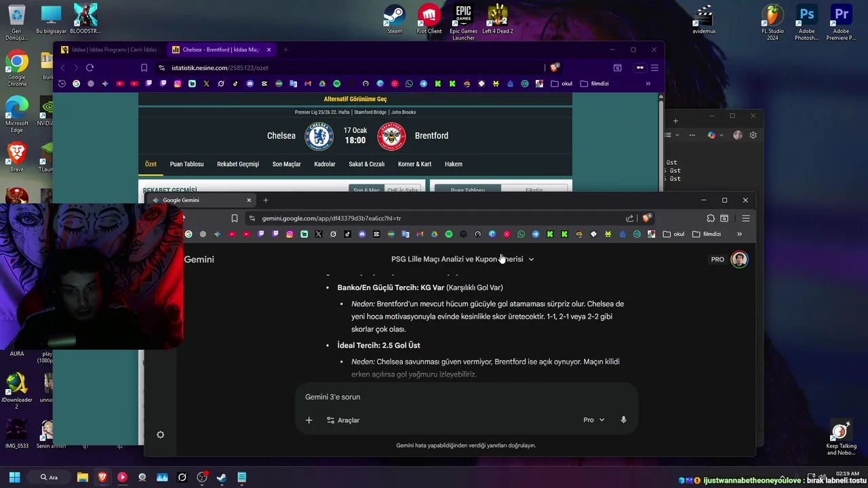This screenshot has width=868, height=488.
Task: Open Epic Games Launcher desktop shortcut
Action: tap(463, 22)
